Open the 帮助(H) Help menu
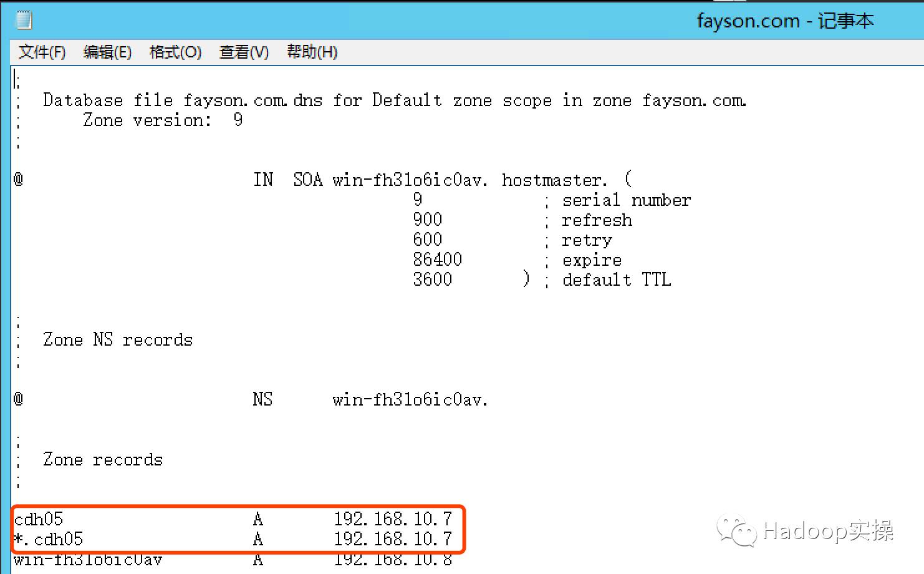 click(311, 52)
